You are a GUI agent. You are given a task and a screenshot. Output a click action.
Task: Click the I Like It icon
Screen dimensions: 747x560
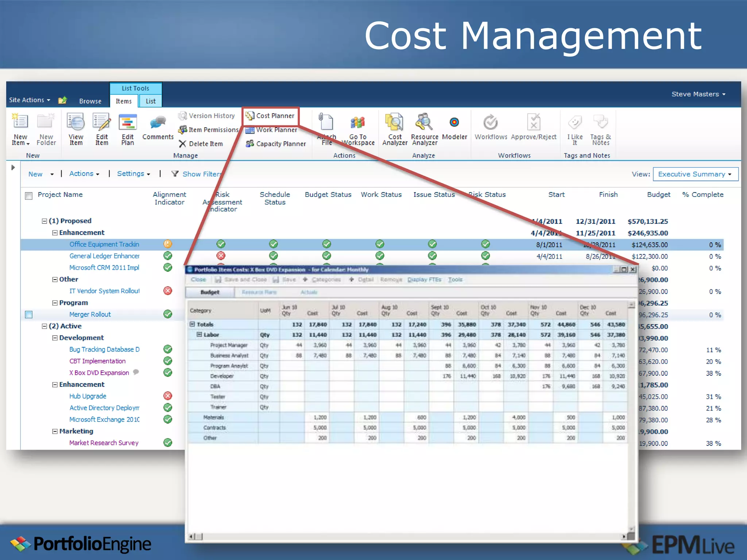click(575, 129)
